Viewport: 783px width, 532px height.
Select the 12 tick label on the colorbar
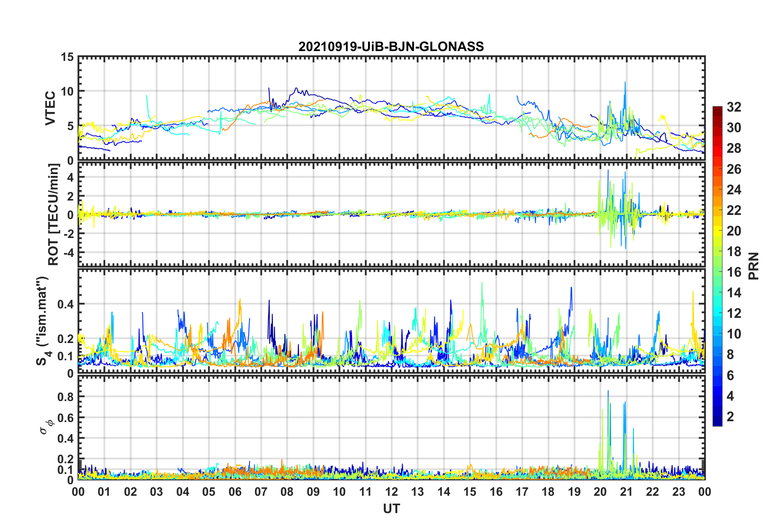(734, 313)
